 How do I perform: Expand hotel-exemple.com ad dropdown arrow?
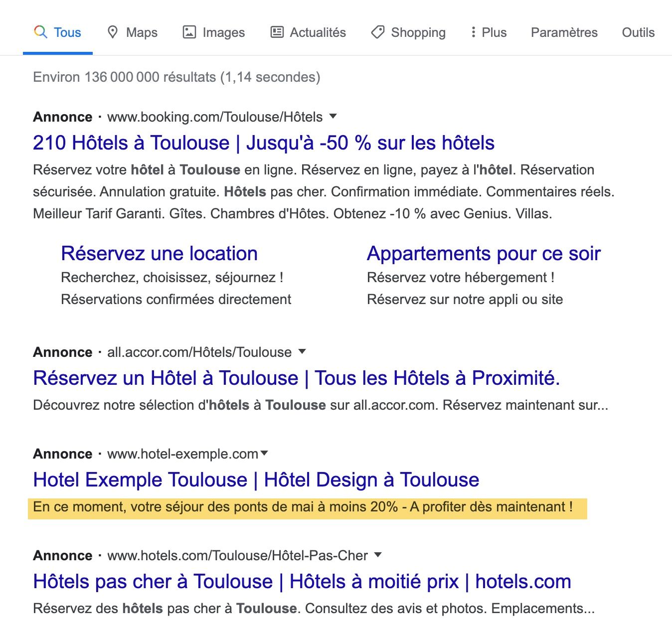264,453
